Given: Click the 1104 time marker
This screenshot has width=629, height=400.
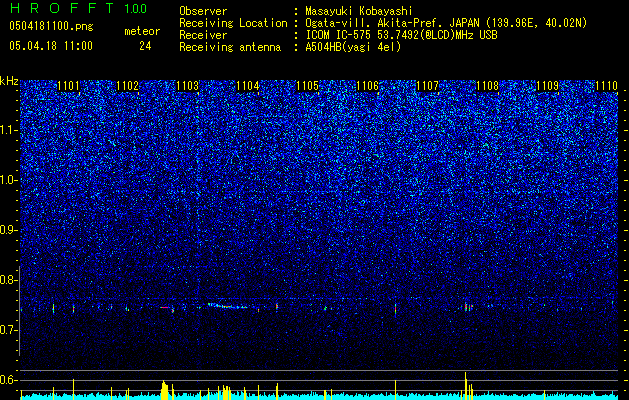Looking at the screenshot, I should coord(248,86).
